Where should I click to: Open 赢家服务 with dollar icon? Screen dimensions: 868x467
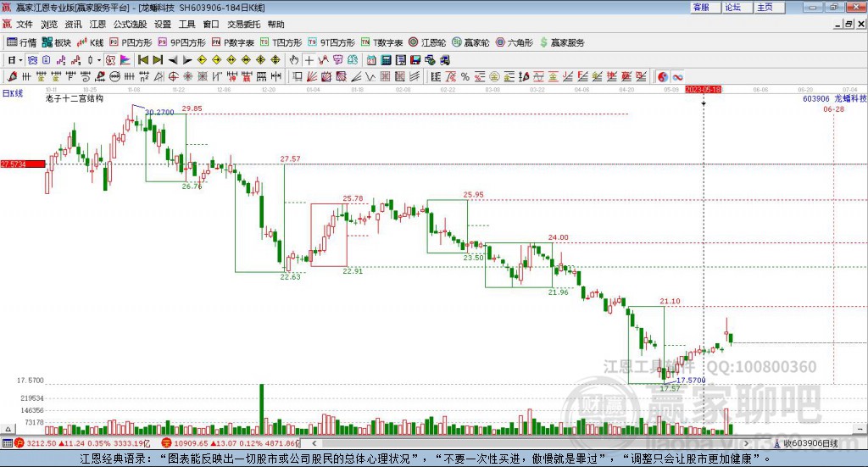pyautogui.click(x=562, y=42)
